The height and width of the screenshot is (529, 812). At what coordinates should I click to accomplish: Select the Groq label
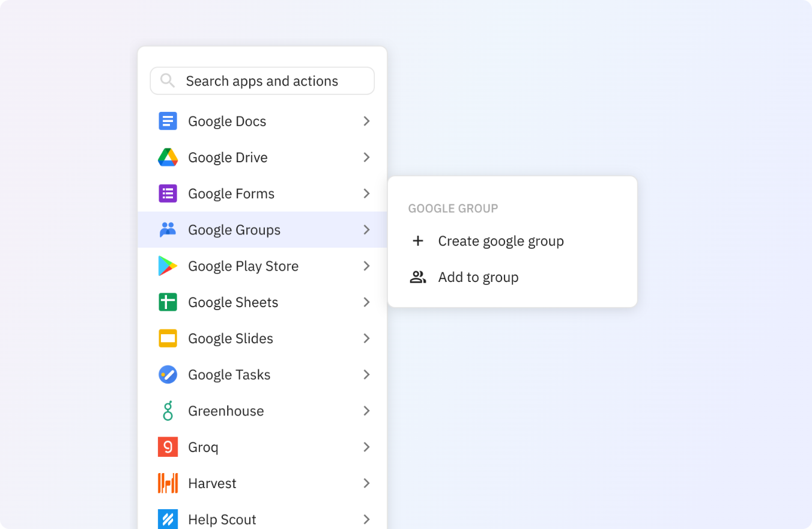(x=203, y=447)
